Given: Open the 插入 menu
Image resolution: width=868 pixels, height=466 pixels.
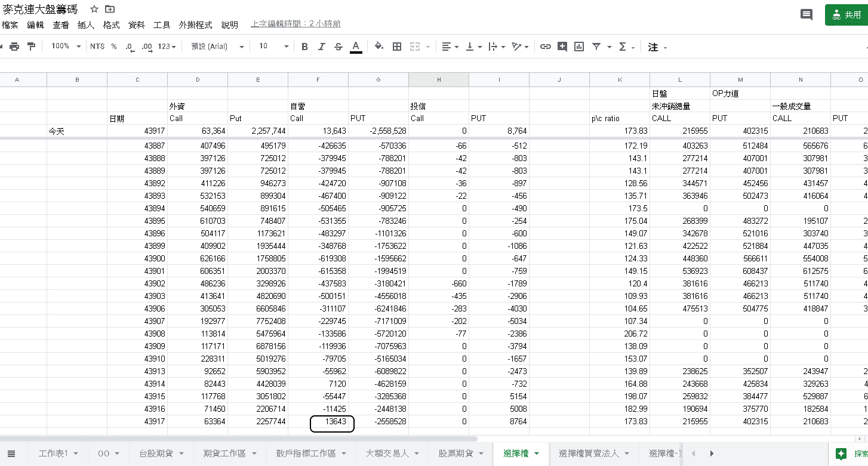Looking at the screenshot, I should [x=86, y=25].
